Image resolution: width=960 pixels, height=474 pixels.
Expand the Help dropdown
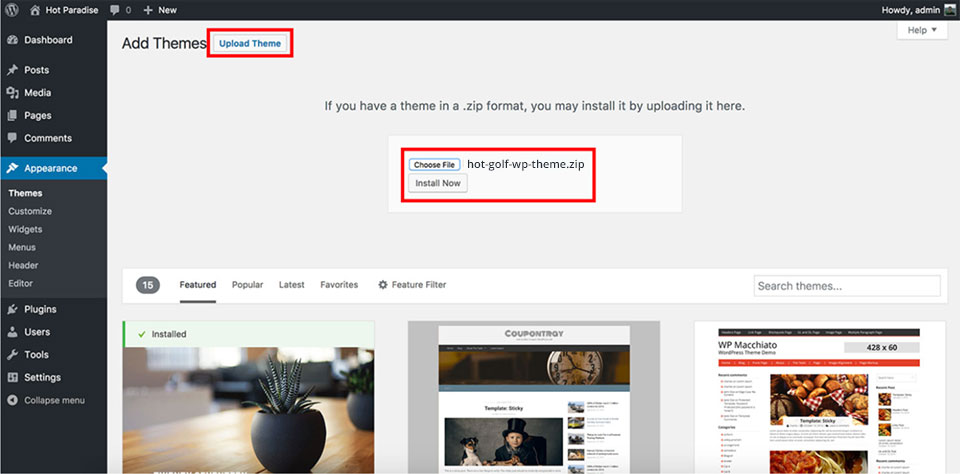point(922,30)
